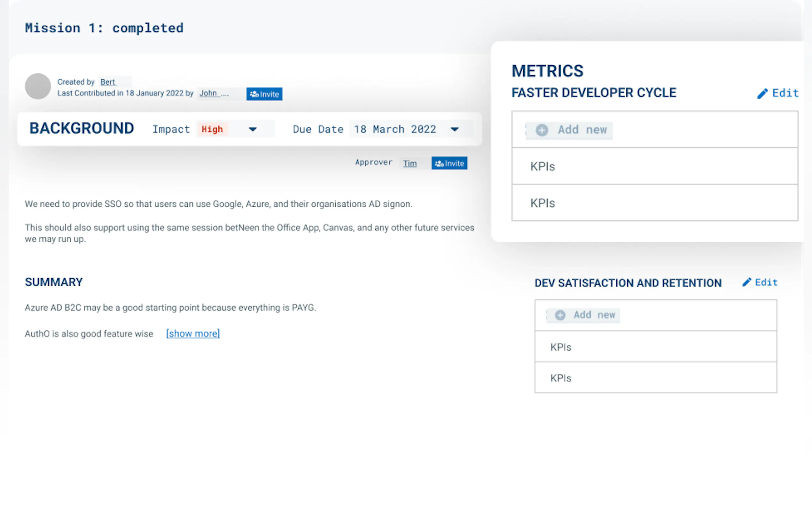Click the BACKGROUND section heading
The width and height of the screenshot is (812, 508).
82,129
